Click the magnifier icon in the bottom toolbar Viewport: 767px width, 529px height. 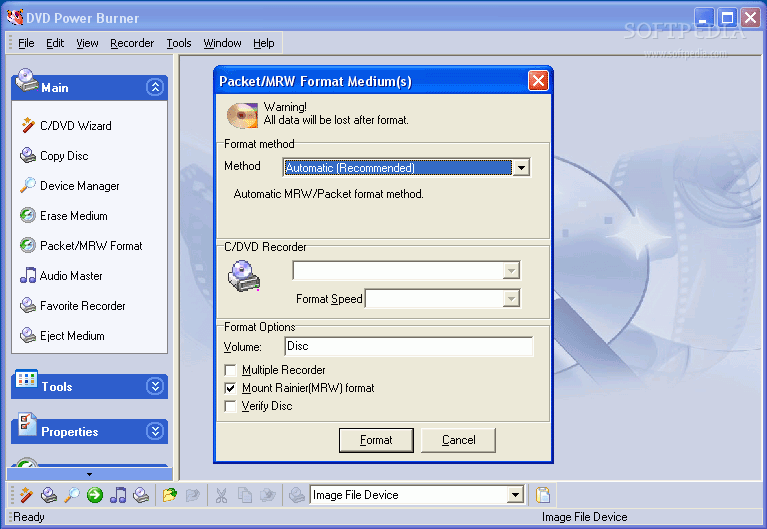[x=72, y=495]
